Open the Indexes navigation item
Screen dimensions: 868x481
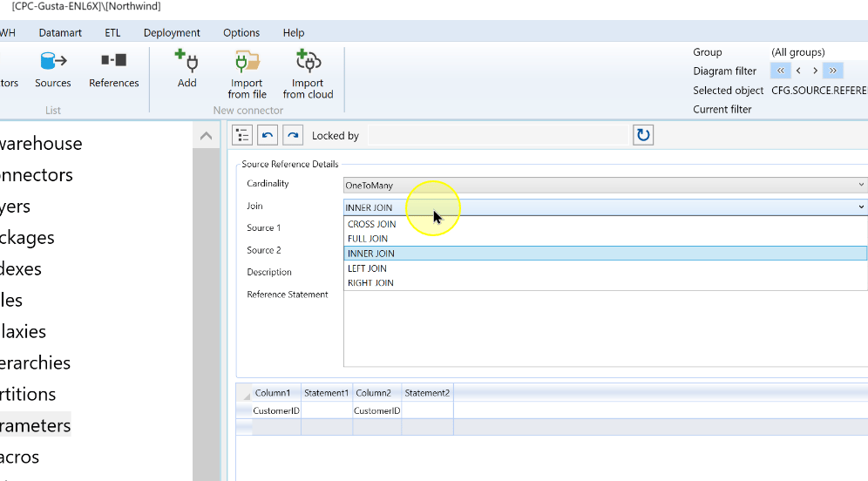(x=21, y=269)
